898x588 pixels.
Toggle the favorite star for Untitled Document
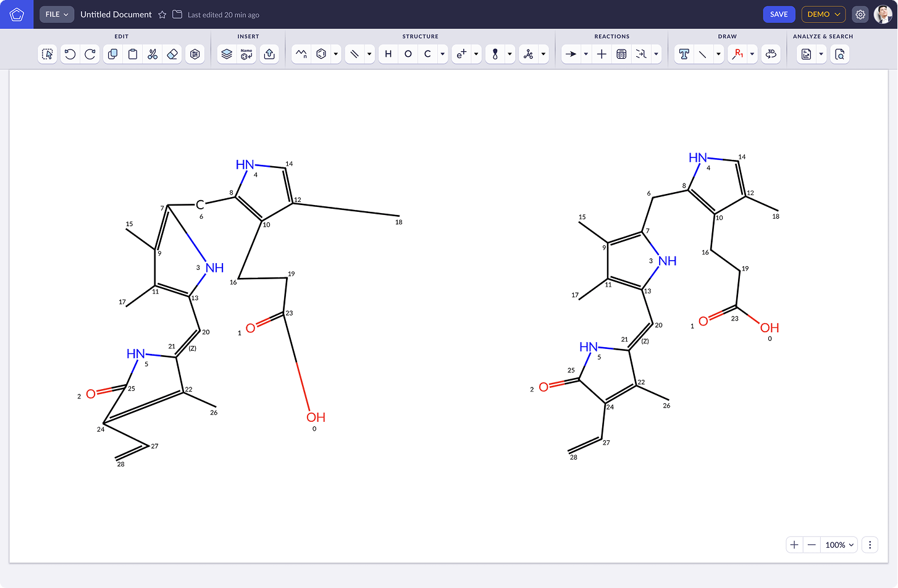162,14
